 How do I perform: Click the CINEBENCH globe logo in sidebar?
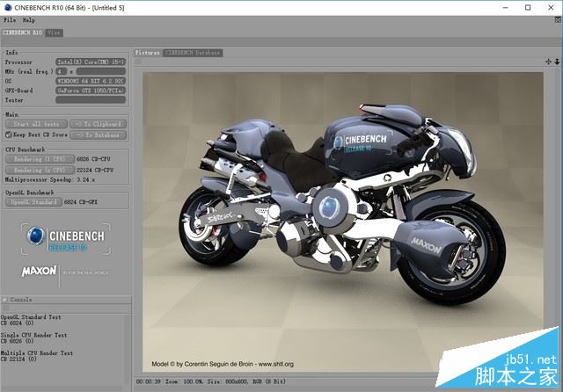(35, 236)
